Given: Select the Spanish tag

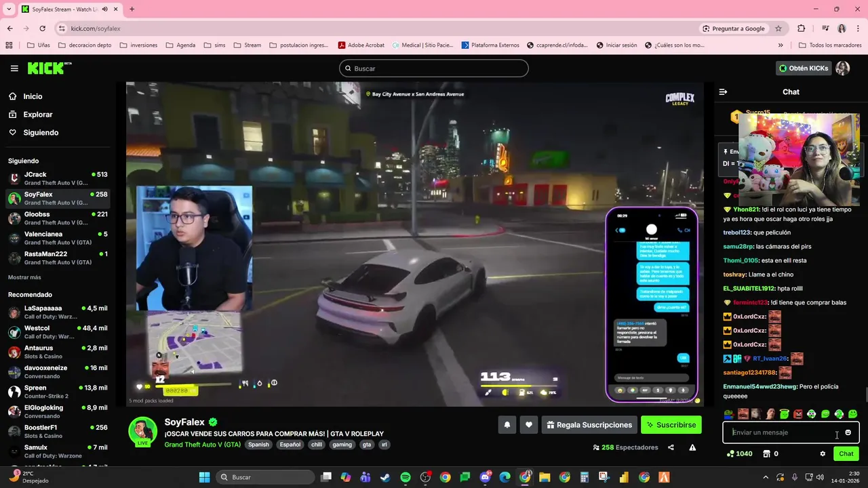Looking at the screenshot, I should point(258,445).
